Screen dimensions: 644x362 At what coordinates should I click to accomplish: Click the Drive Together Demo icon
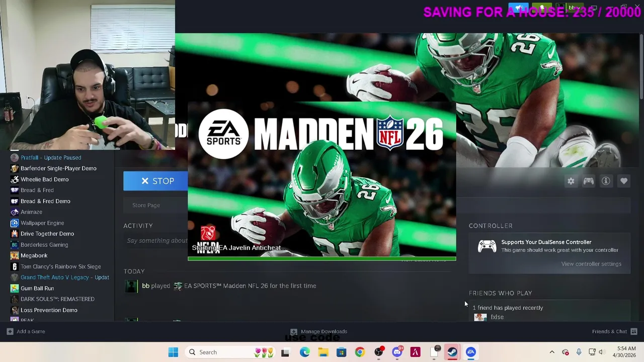coord(14,234)
